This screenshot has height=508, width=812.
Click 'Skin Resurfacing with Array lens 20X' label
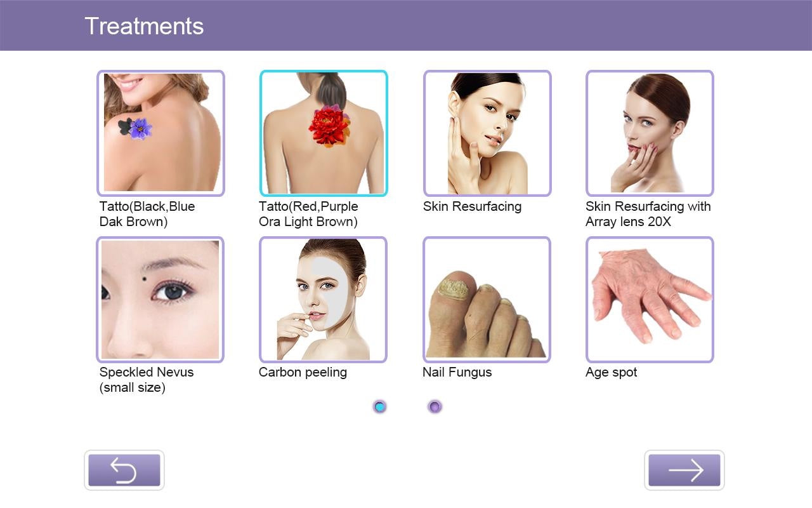tap(648, 214)
